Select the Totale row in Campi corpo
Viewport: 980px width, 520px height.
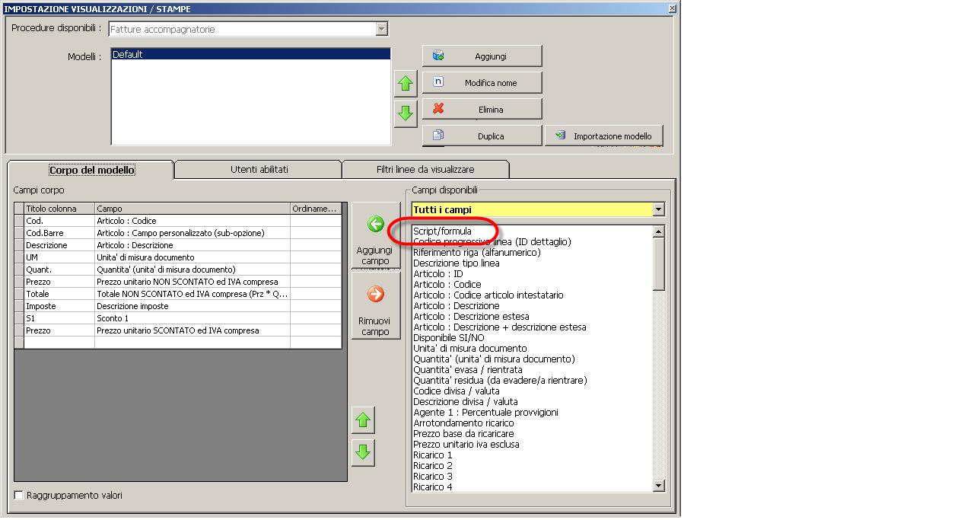[x=179, y=294]
